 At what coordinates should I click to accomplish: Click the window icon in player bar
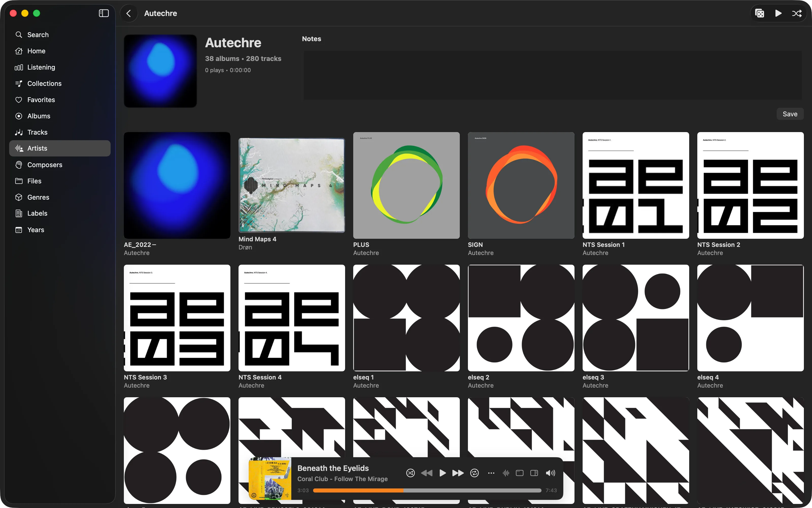(x=520, y=473)
